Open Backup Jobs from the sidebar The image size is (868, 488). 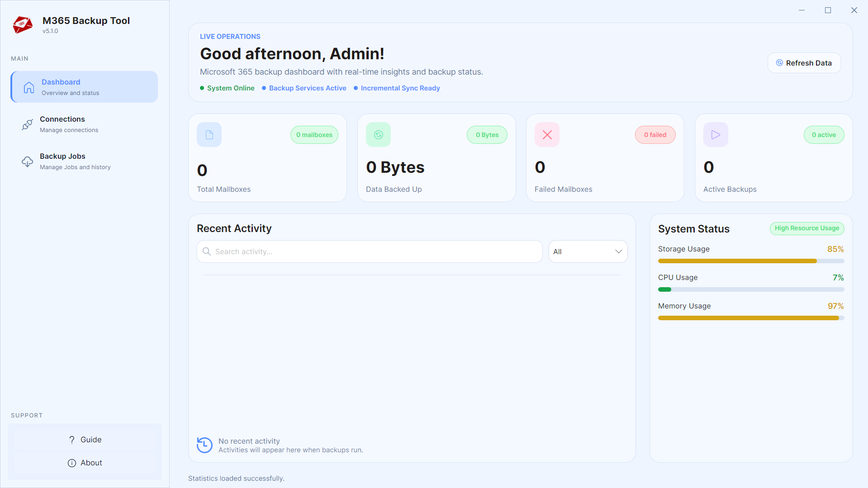point(84,161)
